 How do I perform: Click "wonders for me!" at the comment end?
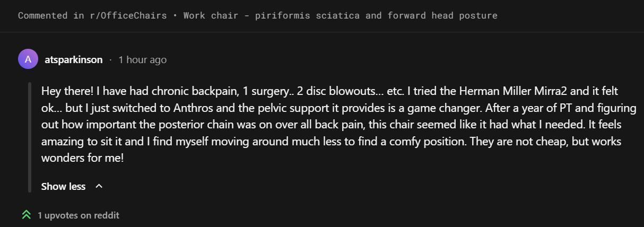[x=82, y=158]
